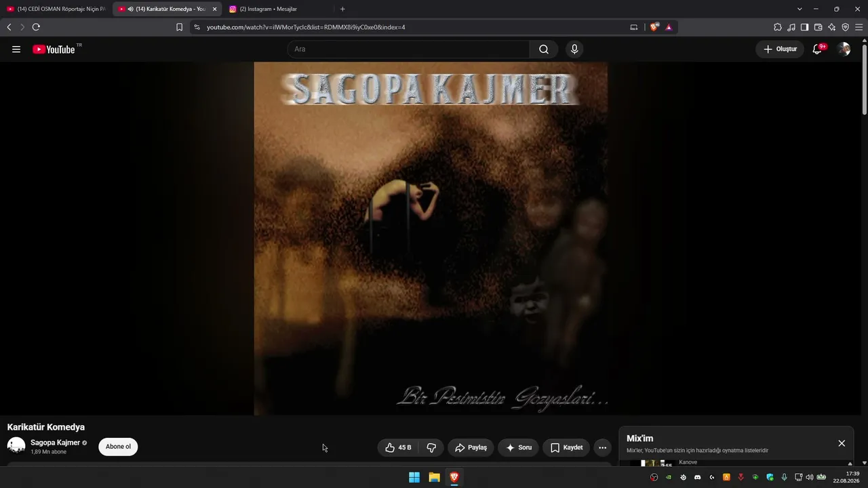868x488 pixels.
Task: Open the Soru ask button
Action: click(x=519, y=447)
